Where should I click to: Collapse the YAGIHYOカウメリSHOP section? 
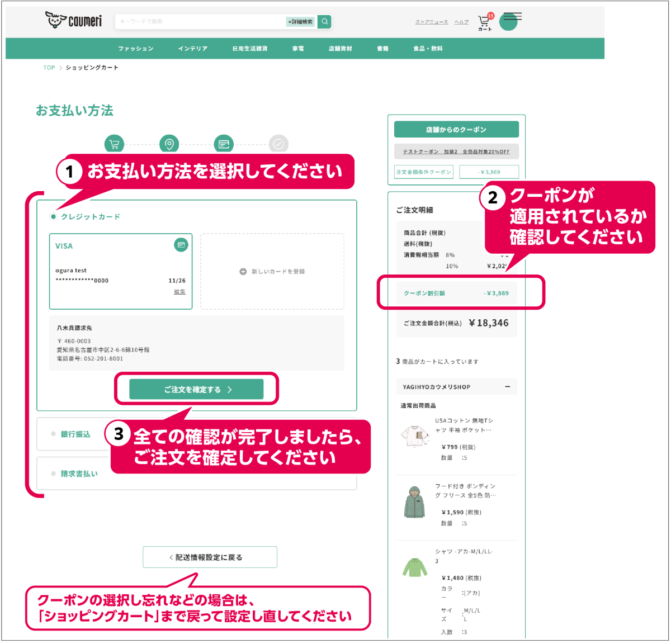click(x=507, y=387)
